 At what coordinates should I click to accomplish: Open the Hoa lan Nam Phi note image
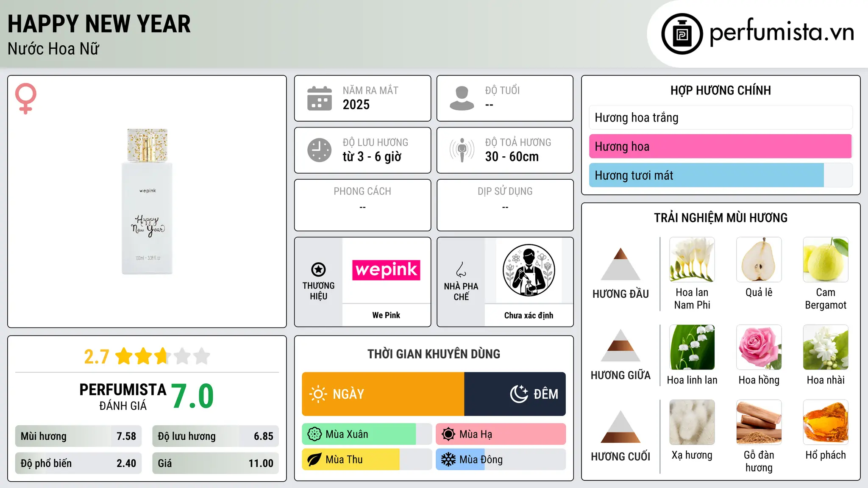(692, 260)
